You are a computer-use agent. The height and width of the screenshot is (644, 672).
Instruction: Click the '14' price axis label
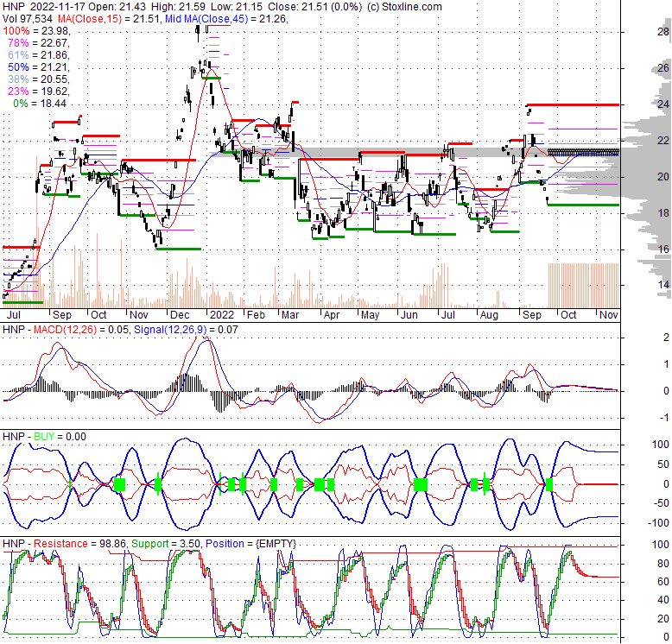663,285
